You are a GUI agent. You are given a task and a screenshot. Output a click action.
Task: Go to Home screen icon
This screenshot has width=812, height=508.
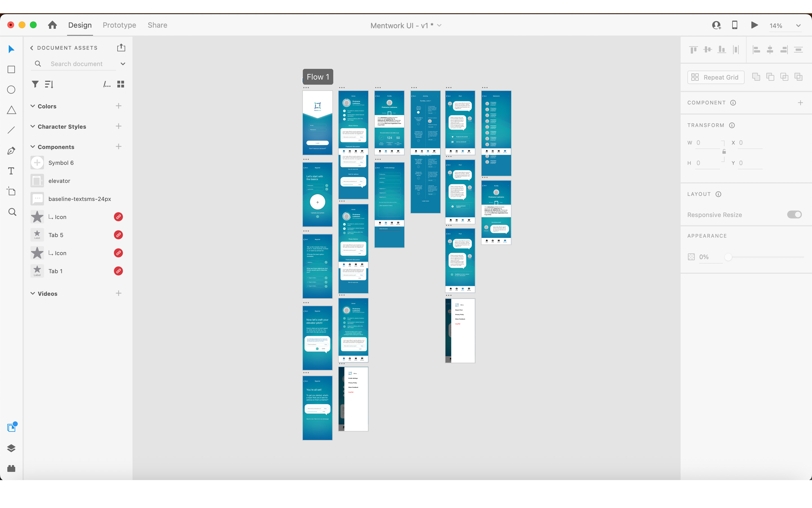[x=52, y=25]
